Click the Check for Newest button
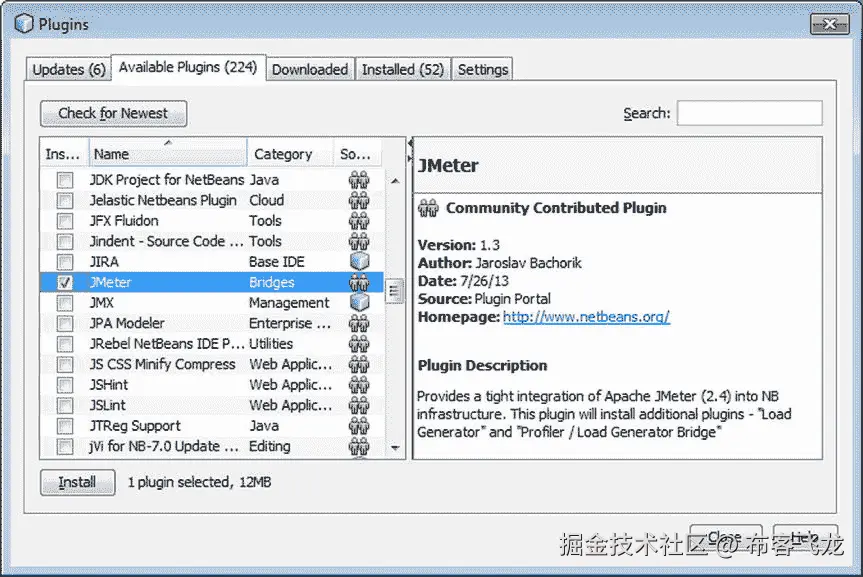 (x=113, y=113)
